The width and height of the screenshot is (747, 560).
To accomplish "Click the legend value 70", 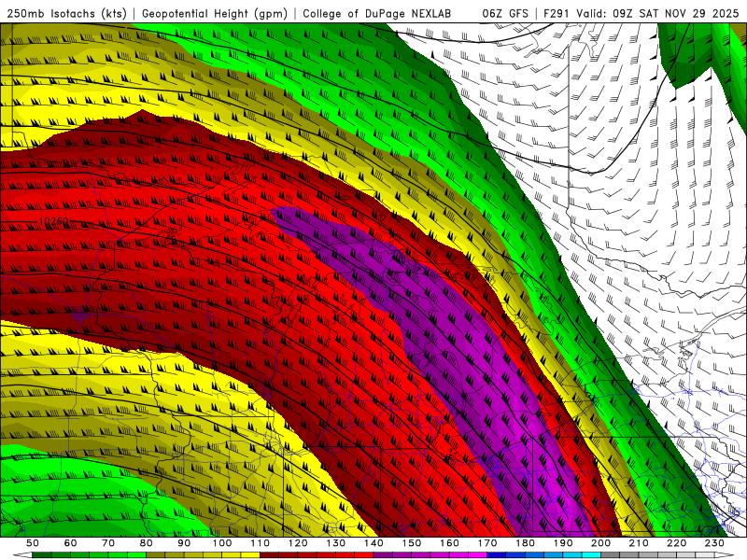I will pyautogui.click(x=108, y=543).
